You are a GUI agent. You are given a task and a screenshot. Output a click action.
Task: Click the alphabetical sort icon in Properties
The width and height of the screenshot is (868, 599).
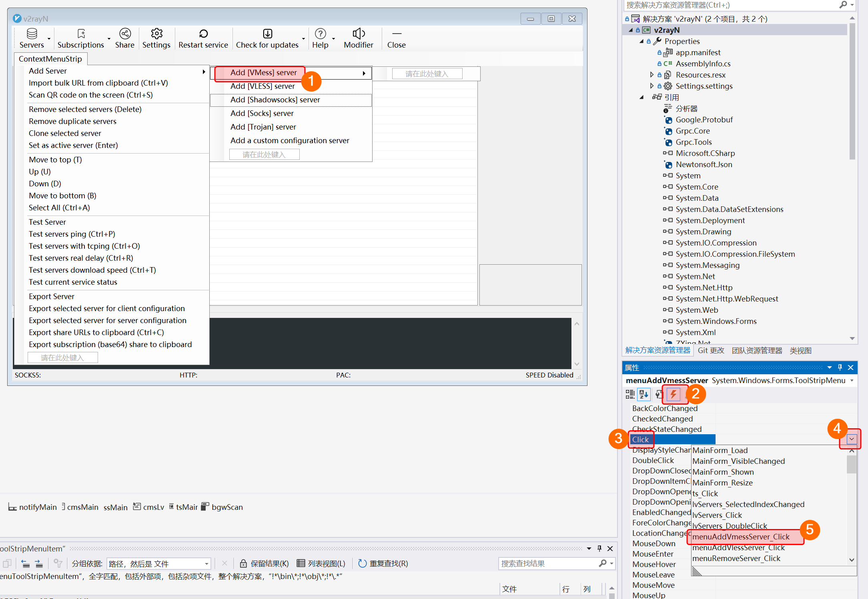pyautogui.click(x=644, y=394)
